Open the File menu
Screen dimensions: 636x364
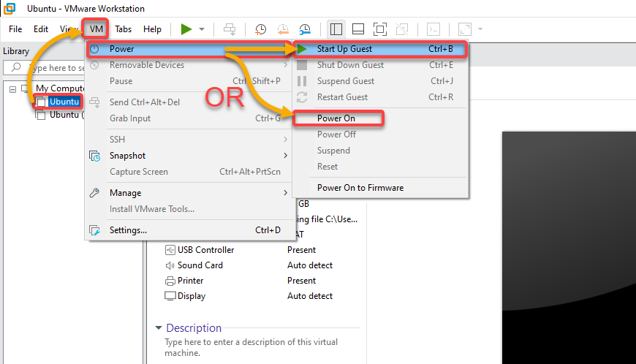tap(15, 29)
